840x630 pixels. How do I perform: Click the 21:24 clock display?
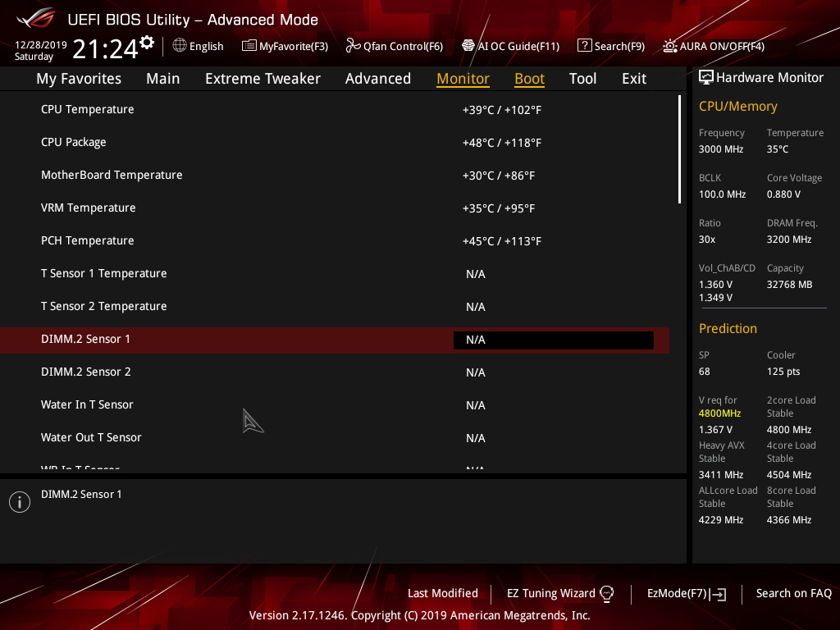point(105,48)
